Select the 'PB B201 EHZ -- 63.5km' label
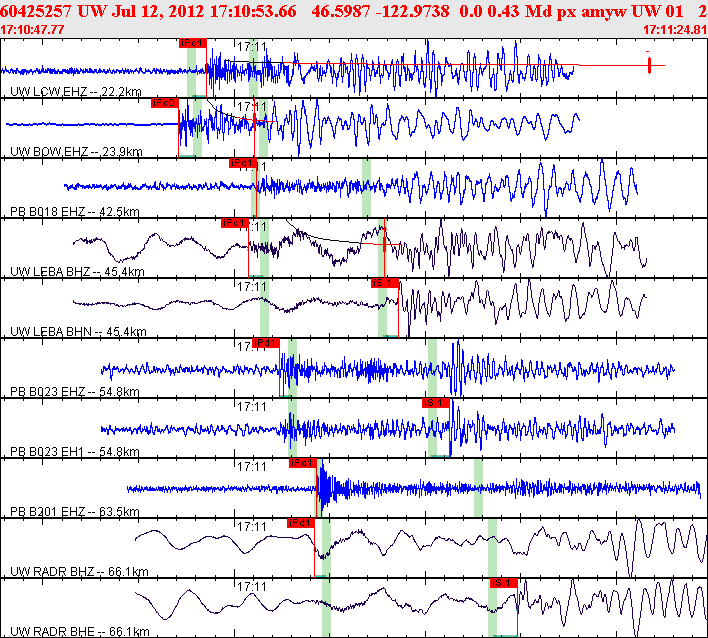 point(75,512)
